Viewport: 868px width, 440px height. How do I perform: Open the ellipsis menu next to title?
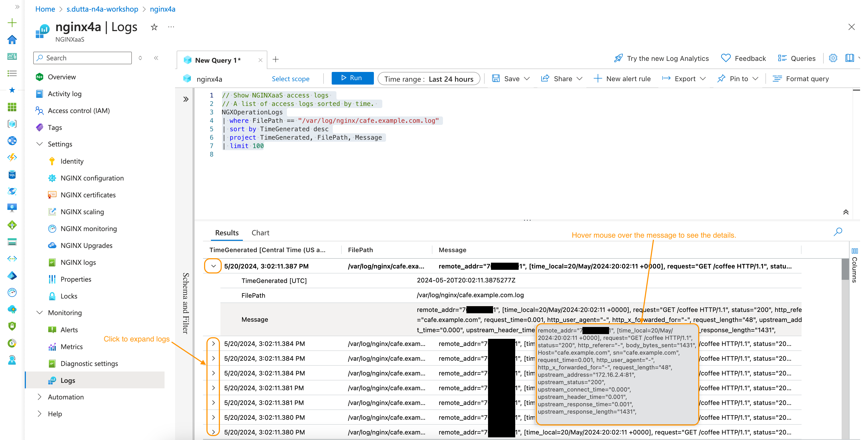pyautogui.click(x=171, y=27)
